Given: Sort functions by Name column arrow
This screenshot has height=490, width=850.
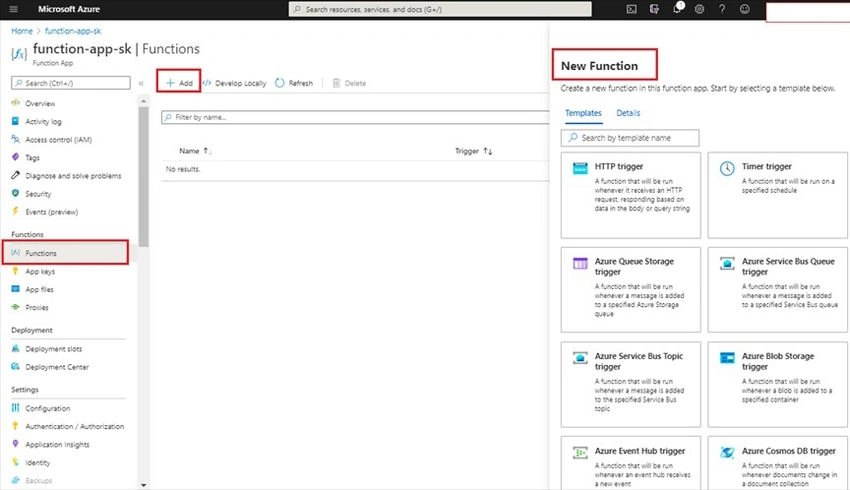Looking at the screenshot, I should click(207, 151).
